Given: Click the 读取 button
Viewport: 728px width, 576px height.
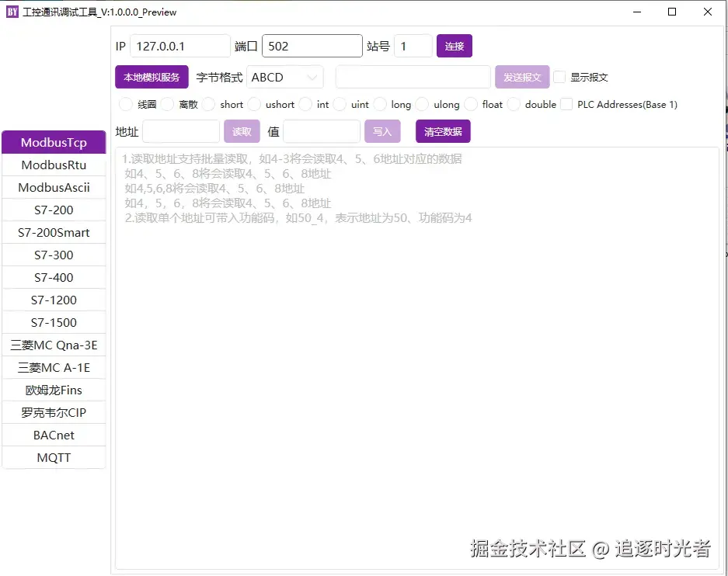Looking at the screenshot, I should pyautogui.click(x=242, y=131).
